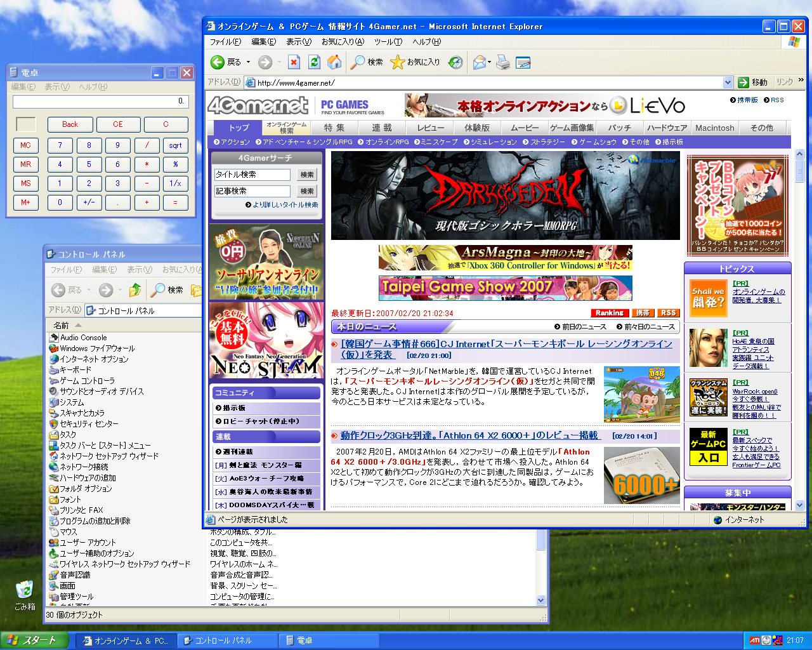
Task: Click the red Ranking button above the news
Action: pyautogui.click(x=610, y=313)
